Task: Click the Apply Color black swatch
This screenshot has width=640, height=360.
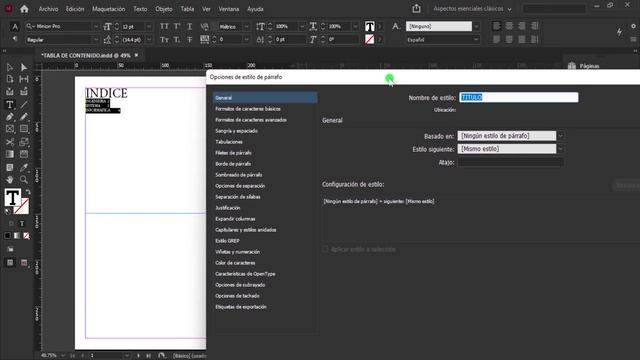Action: coord(7,236)
